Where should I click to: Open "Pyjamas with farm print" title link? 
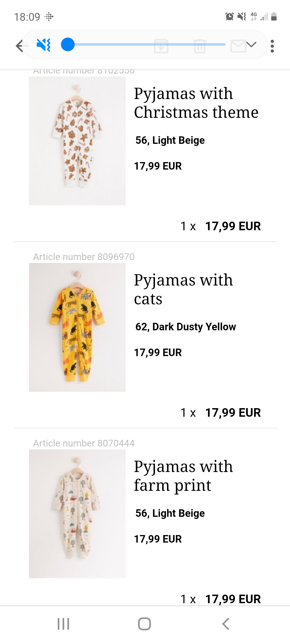tap(183, 476)
